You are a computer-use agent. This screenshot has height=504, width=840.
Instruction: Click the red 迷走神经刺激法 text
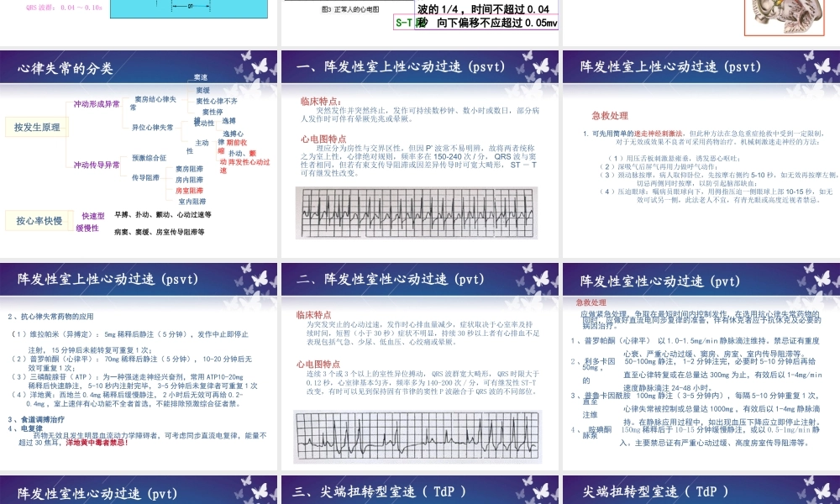pos(659,134)
